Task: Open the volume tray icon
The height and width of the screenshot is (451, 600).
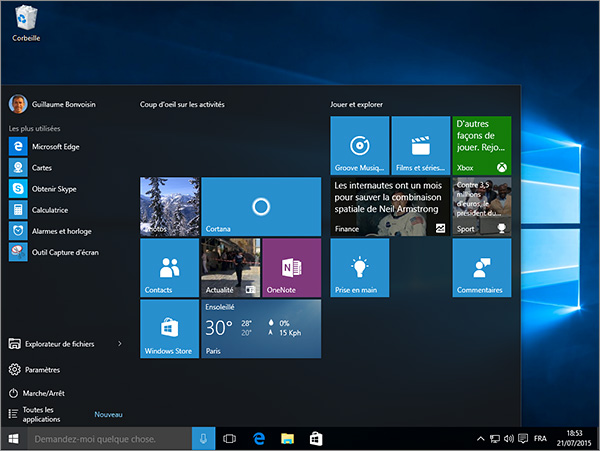Action: [x=509, y=439]
